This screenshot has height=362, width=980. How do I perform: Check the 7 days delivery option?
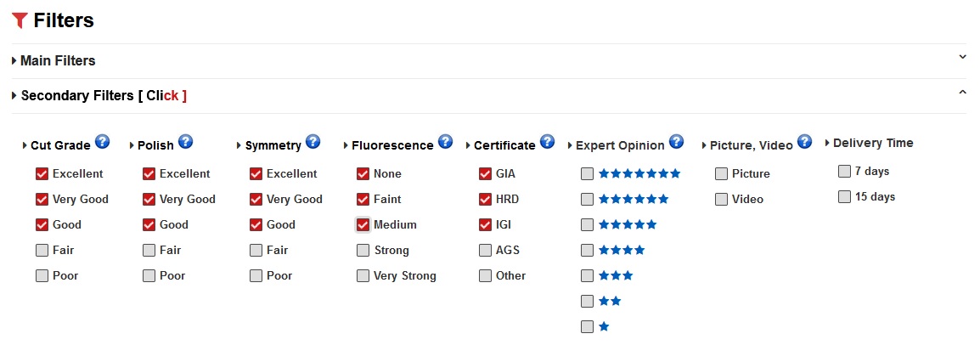point(844,172)
